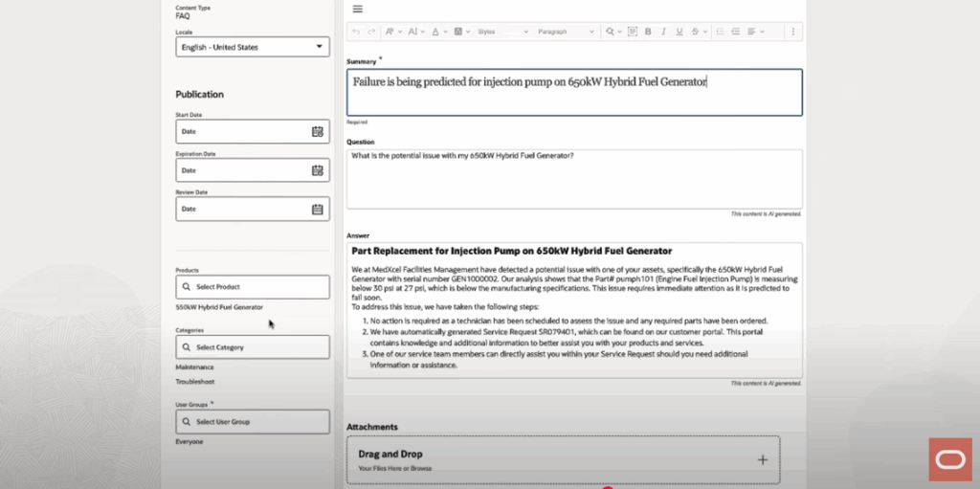Expand the Locale dropdown
The image size is (980, 489).
click(319, 47)
